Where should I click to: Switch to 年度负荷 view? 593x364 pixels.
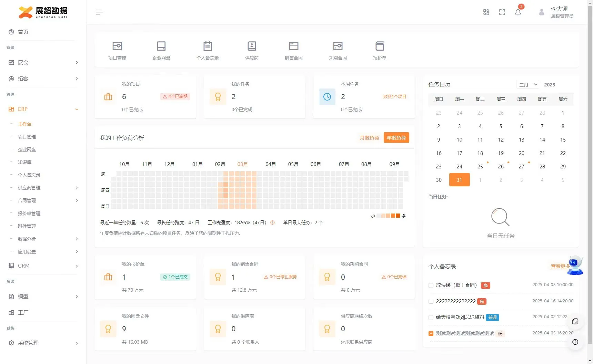[396, 138]
